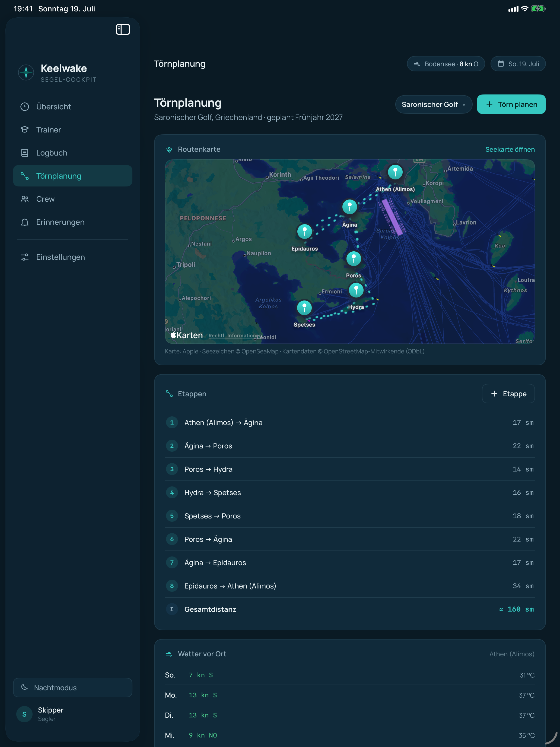Viewport: 560px width, 747px height.
Task: Select Mo. 13 kn S forecast row
Action: [x=350, y=695]
